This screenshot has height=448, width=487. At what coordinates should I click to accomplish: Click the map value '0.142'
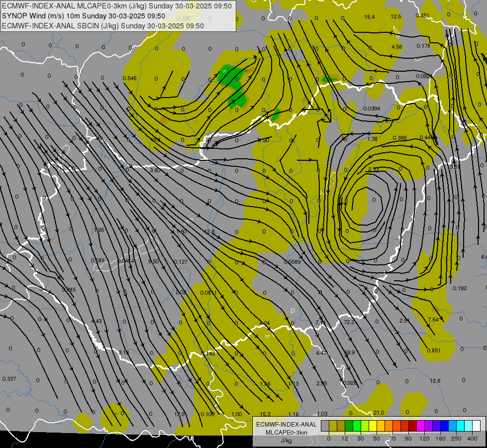[208, 353]
